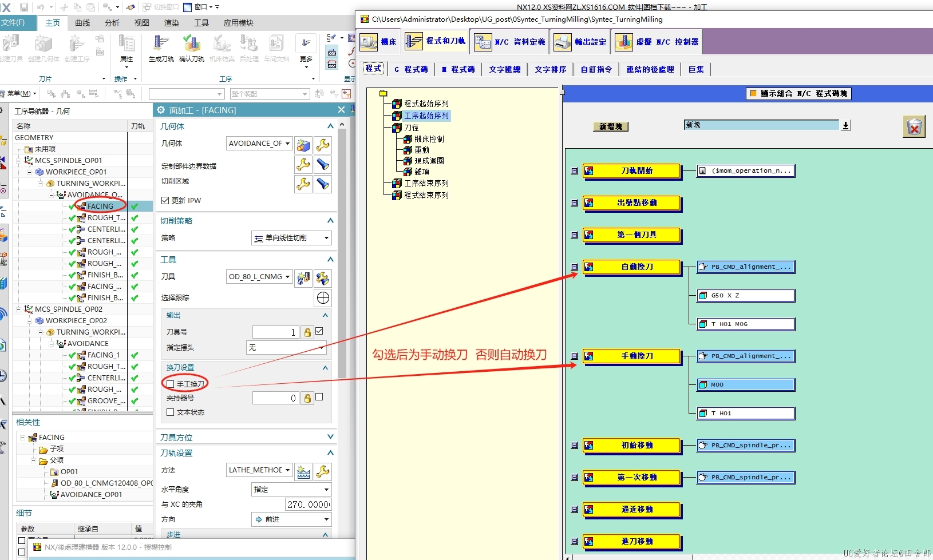
Task: Open the 曲线 ribbon tab
Action: click(x=82, y=23)
